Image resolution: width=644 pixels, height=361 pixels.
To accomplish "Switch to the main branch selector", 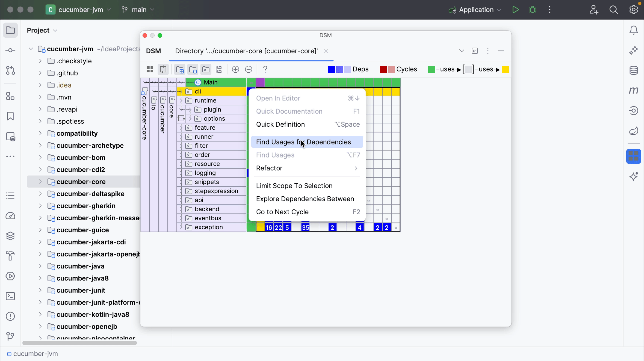I will (x=138, y=10).
